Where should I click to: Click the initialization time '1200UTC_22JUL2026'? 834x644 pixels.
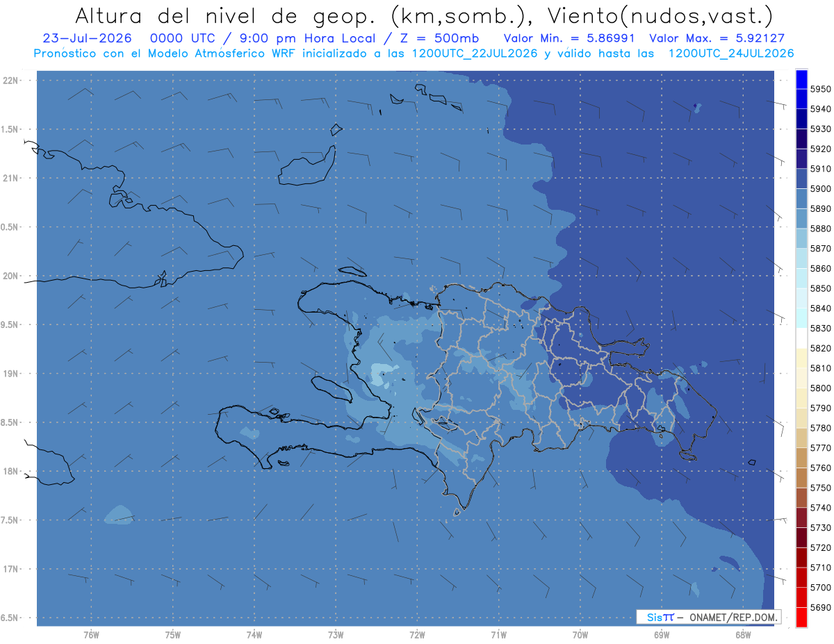click(475, 53)
